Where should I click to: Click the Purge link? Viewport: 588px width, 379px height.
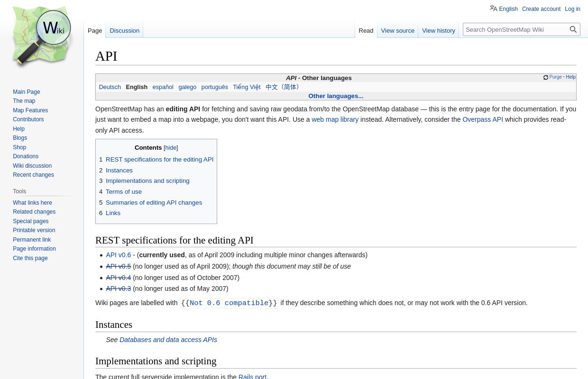(x=555, y=77)
